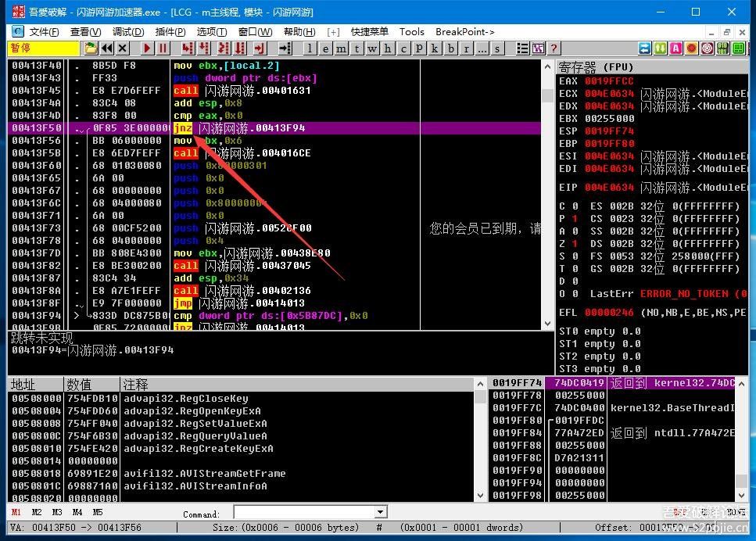This screenshot has width=756, height=541.
Task: Open the 窗口(W) menu
Action: click(255, 32)
